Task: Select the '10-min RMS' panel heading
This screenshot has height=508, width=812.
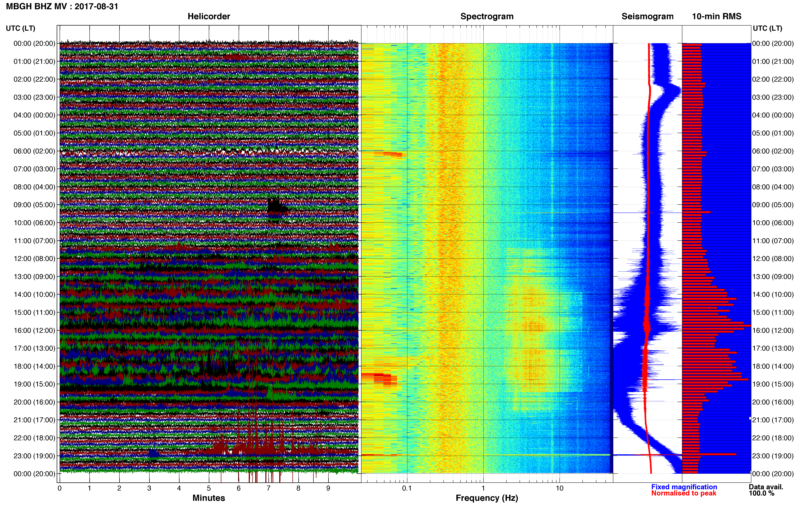Action: (x=717, y=16)
